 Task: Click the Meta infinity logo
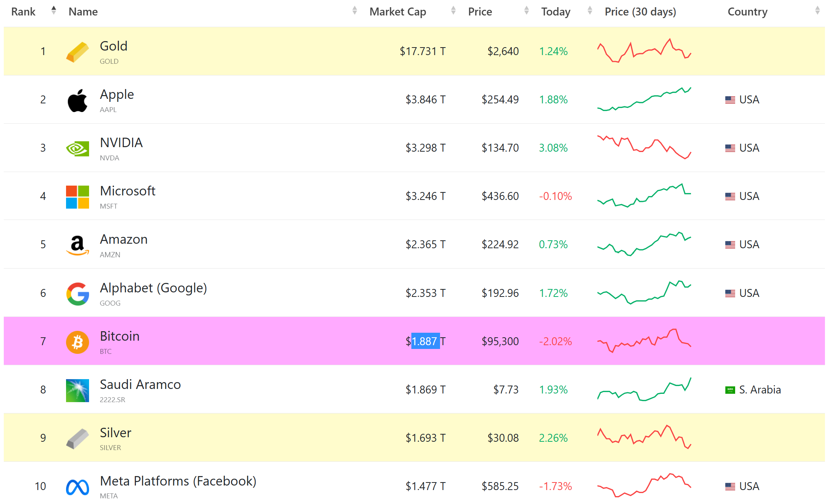click(77, 487)
